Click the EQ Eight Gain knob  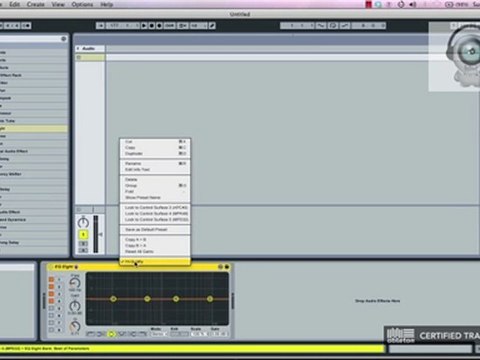pyautogui.click(x=75, y=306)
